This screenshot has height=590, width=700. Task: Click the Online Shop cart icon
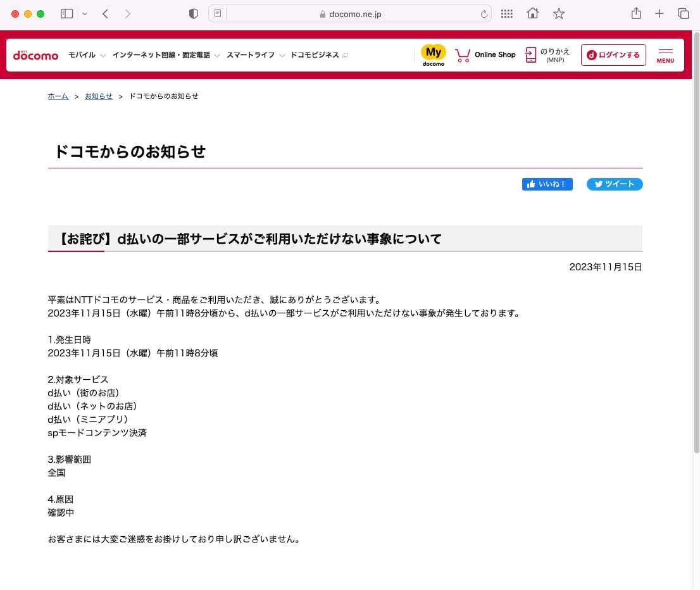463,55
